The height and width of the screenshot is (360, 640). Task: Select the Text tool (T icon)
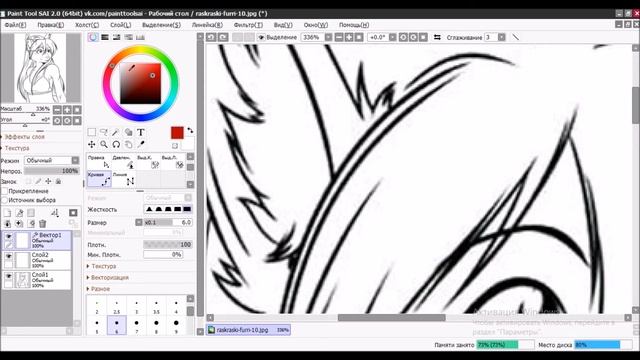click(x=140, y=132)
